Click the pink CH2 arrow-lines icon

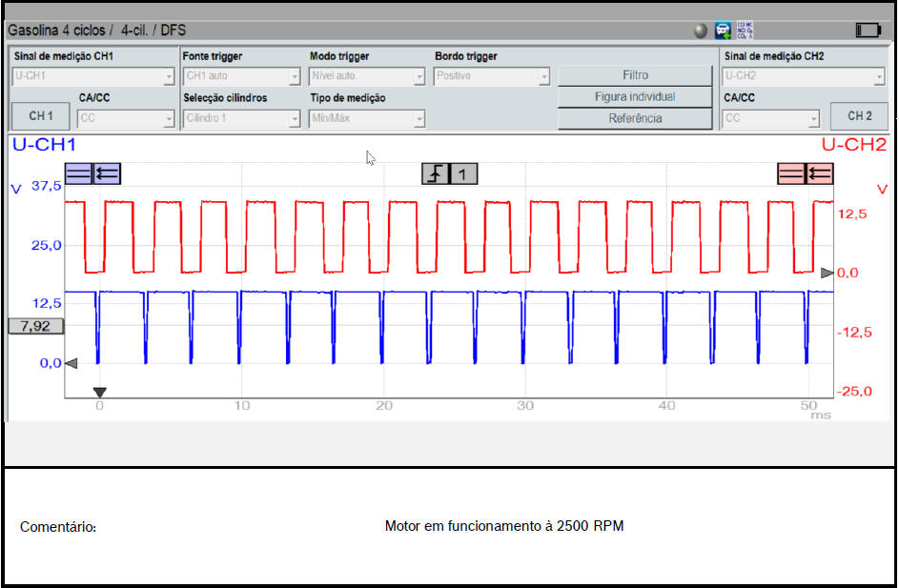pos(819,172)
